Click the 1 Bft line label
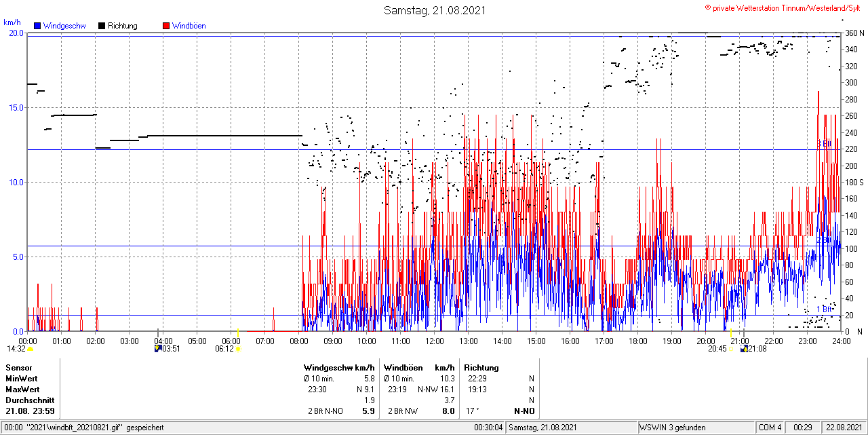Viewport: 868px width, 435px height. pos(824,309)
